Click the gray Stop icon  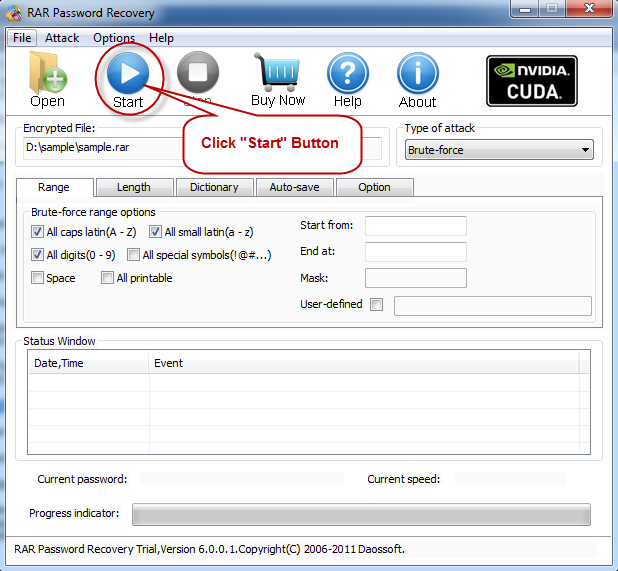pos(198,72)
